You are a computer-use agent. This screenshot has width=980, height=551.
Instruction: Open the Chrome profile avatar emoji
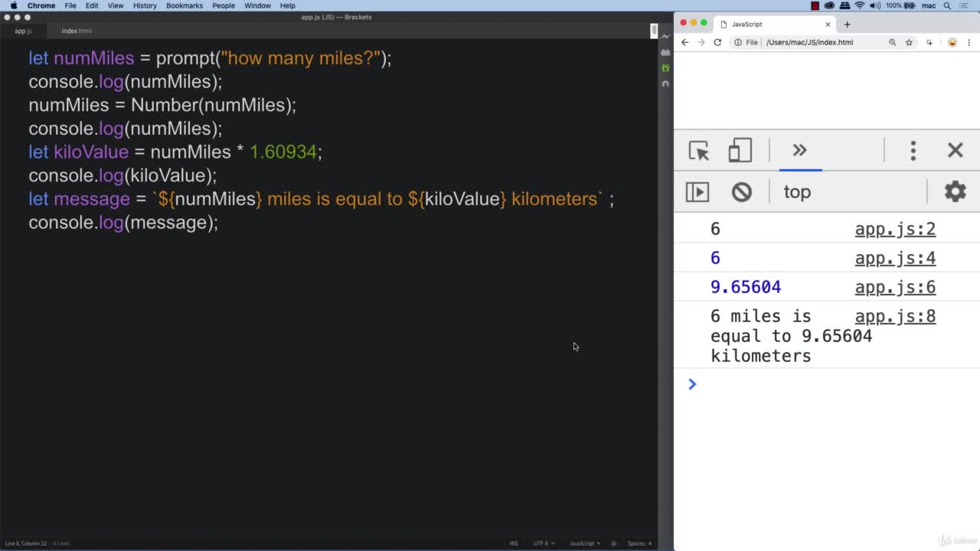[x=952, y=42]
